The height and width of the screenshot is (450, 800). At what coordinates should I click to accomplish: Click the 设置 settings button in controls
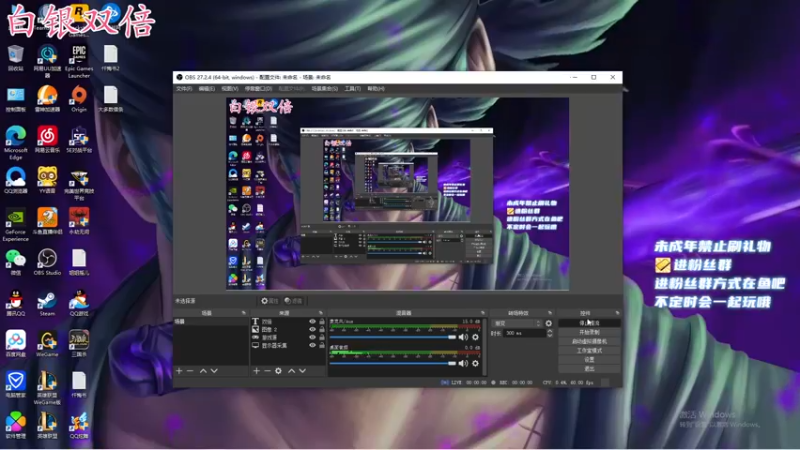tap(589, 360)
